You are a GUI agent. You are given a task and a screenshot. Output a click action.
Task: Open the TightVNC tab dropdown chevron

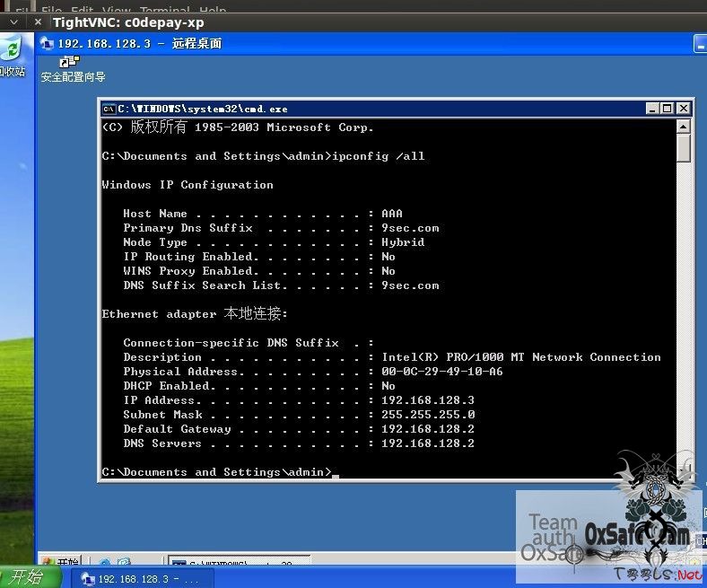pyautogui.click(x=14, y=22)
